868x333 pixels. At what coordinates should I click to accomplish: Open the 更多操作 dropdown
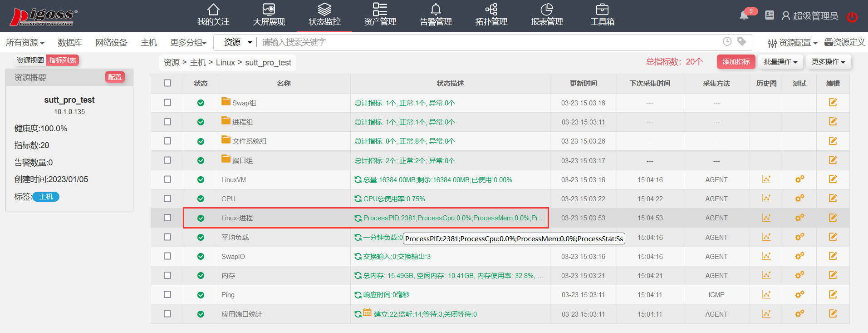click(x=829, y=62)
